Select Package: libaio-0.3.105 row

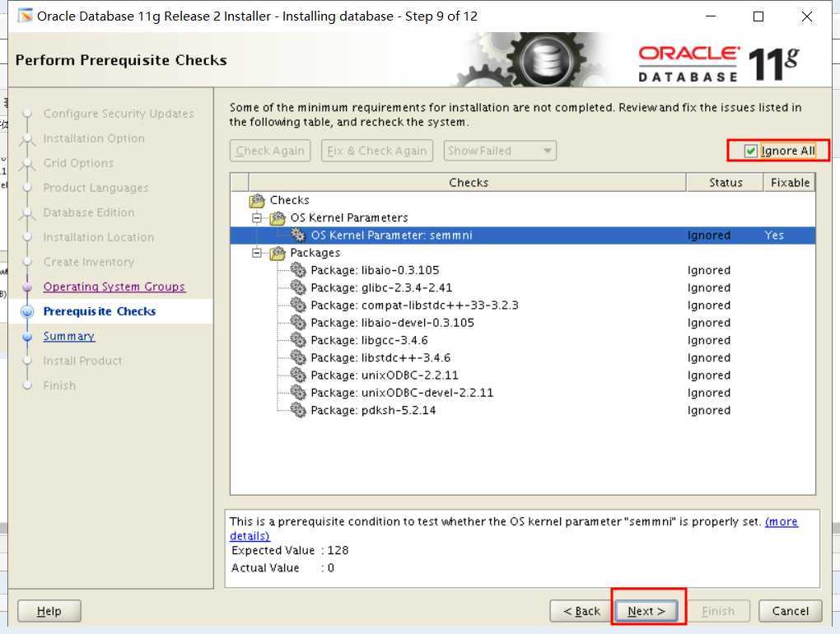coord(523,270)
